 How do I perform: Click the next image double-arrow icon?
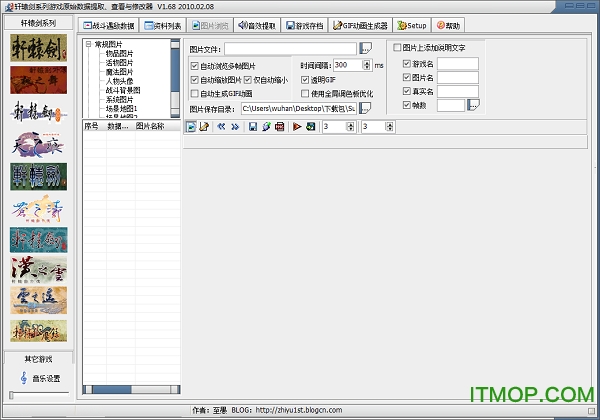(x=235, y=127)
